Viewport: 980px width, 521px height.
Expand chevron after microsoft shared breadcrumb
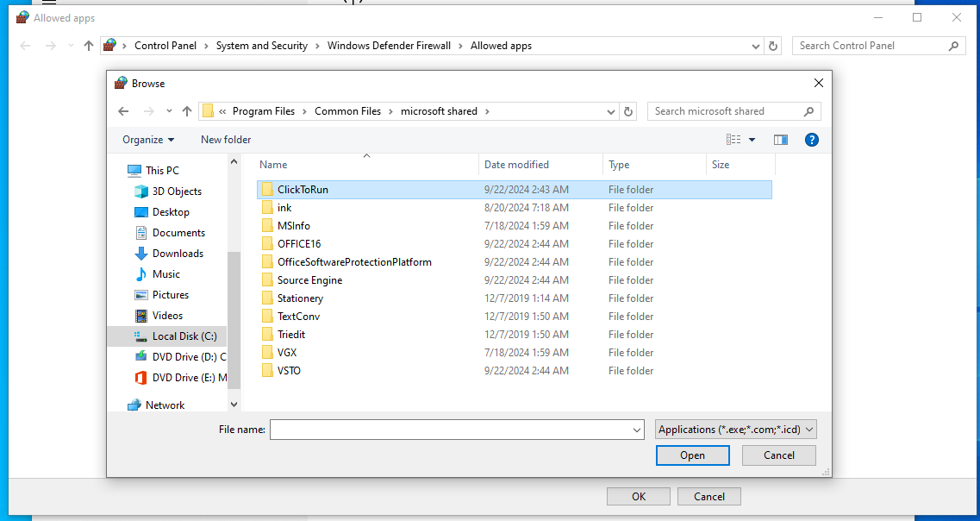pos(488,111)
